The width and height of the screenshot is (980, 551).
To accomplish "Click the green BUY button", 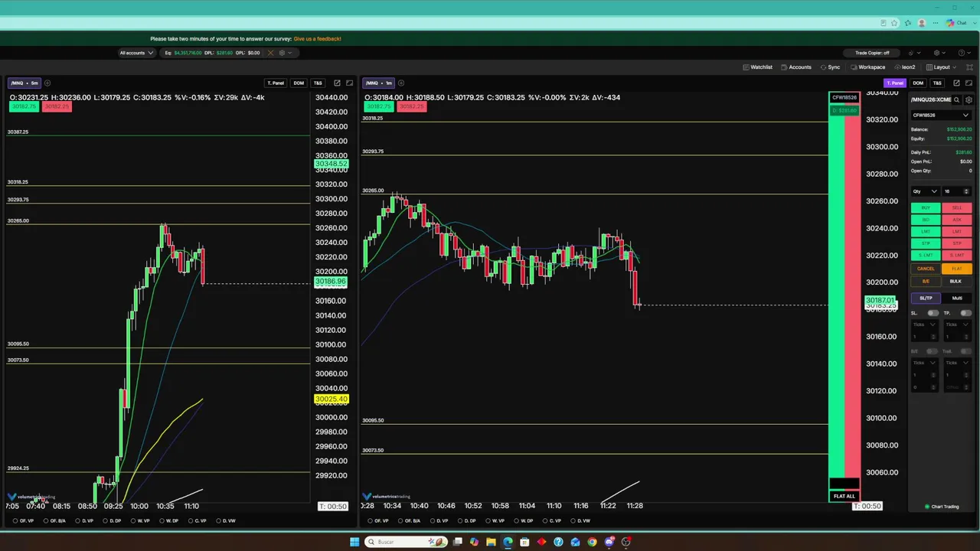I will (926, 208).
